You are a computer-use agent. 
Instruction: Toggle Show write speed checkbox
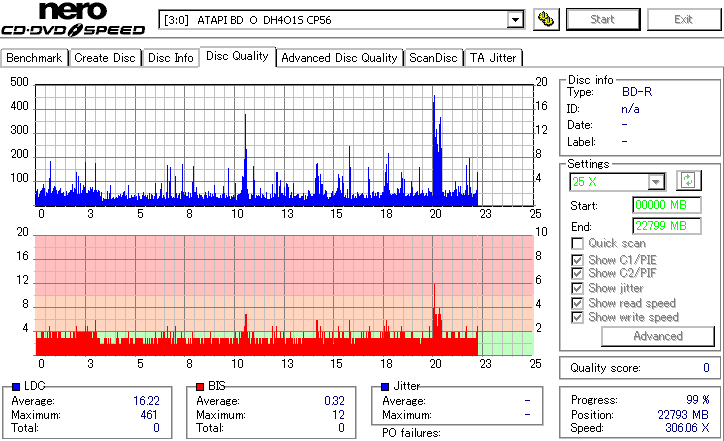pos(577,317)
